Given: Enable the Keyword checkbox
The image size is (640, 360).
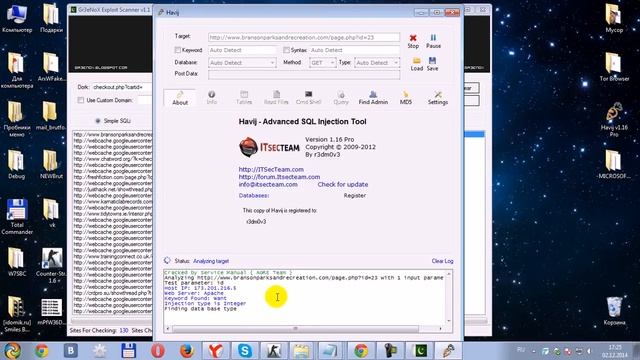Looking at the screenshot, I should (x=178, y=50).
